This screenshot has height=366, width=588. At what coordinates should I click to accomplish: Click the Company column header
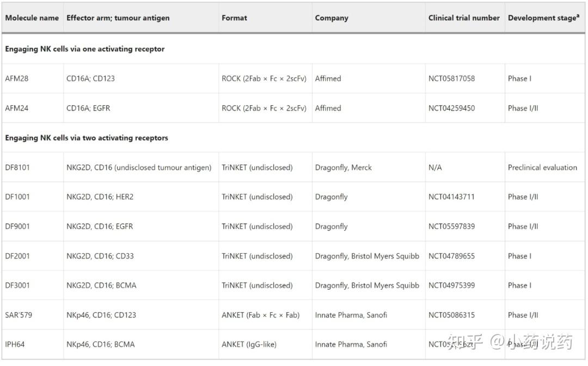332,18
